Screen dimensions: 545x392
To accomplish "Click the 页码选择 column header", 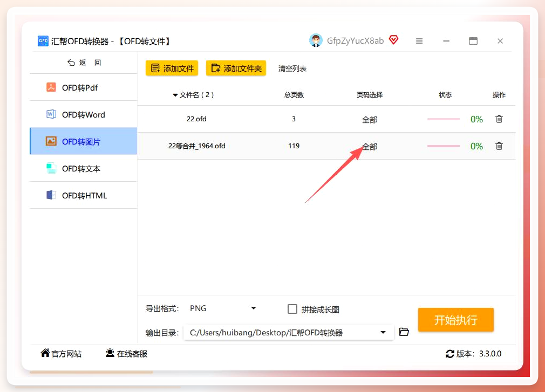I will [x=370, y=95].
